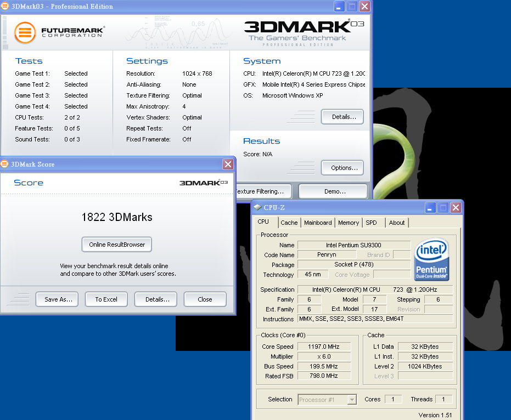Image resolution: width=511 pixels, height=420 pixels.
Task: Click the L1 Data value 32 KBytes
Action: coord(425,347)
